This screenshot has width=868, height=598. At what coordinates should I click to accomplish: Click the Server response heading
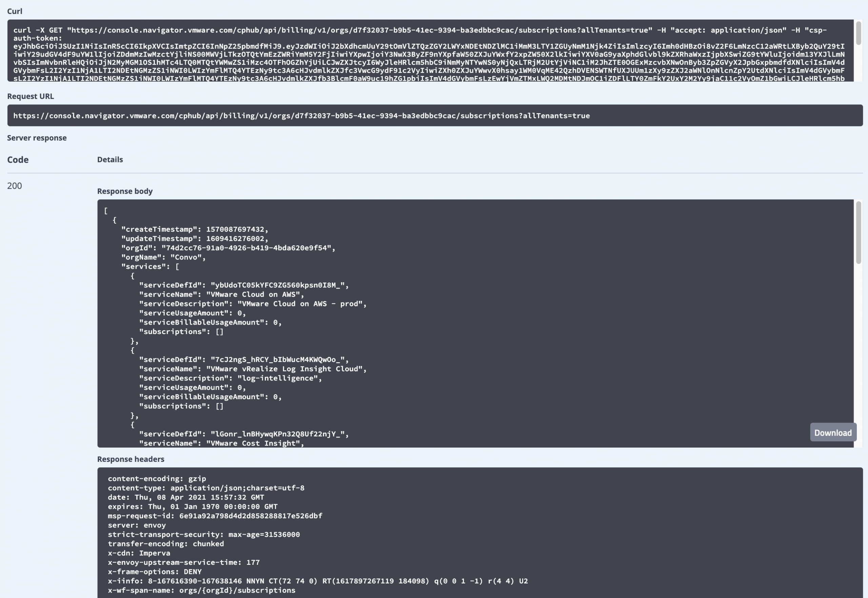(x=37, y=138)
